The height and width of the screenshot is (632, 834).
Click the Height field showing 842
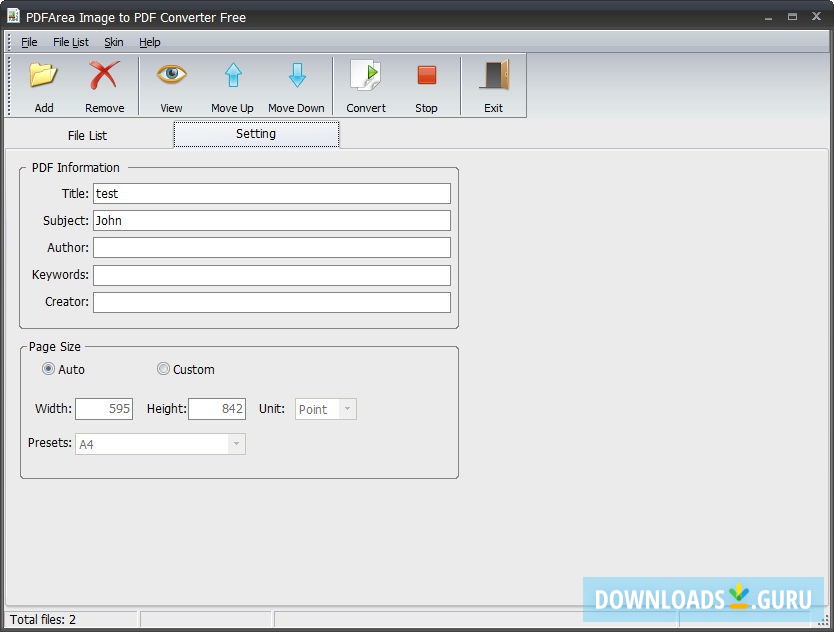point(217,409)
